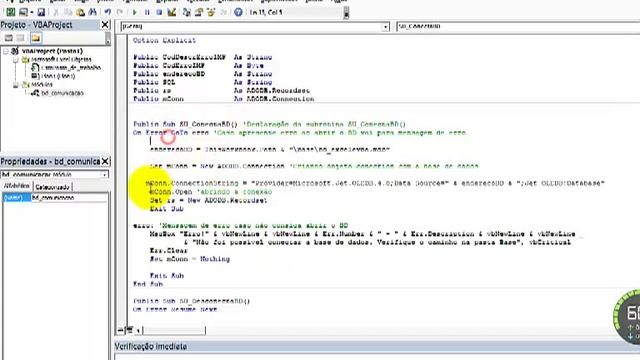Click the Paste clipboard icon
Viewport: 640px width, 360px height.
pyautogui.click(x=80, y=12)
